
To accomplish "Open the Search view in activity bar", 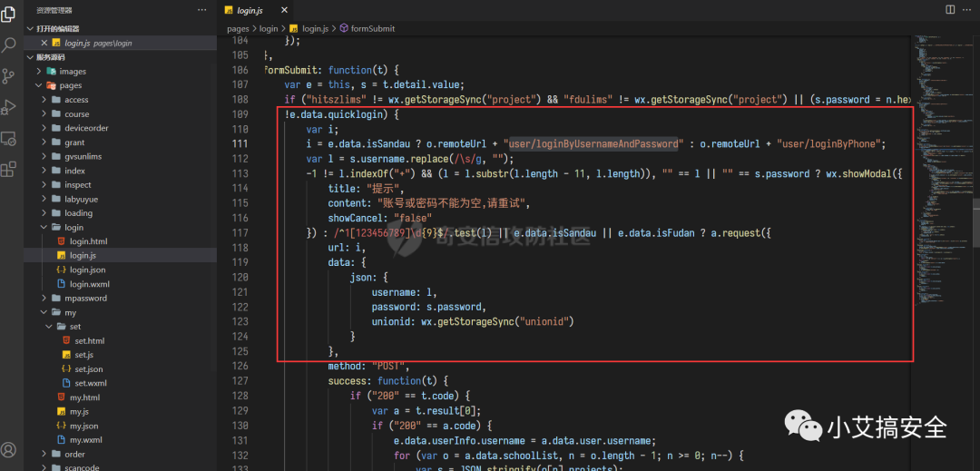I will 9,45.
